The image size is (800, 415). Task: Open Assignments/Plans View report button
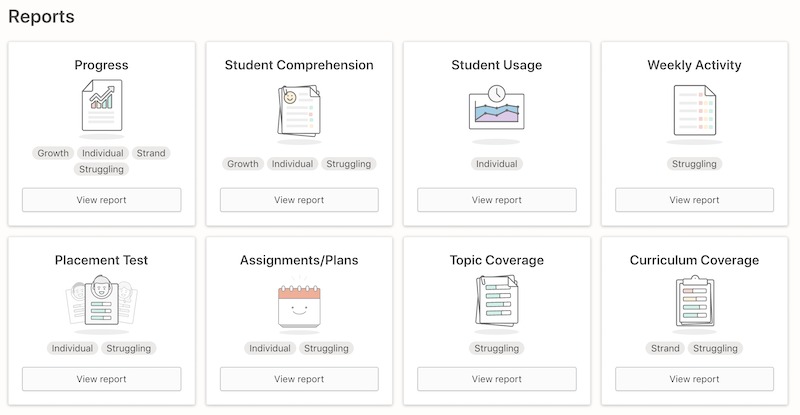point(299,379)
